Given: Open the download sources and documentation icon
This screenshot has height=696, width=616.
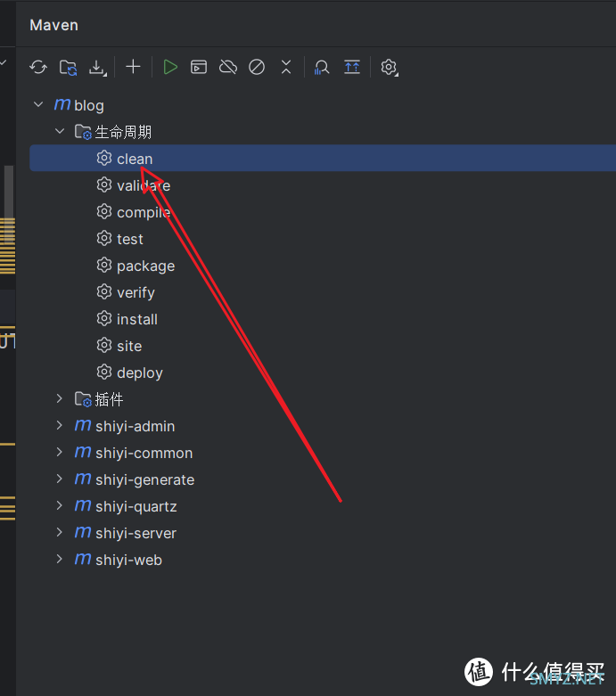Looking at the screenshot, I should (x=97, y=68).
